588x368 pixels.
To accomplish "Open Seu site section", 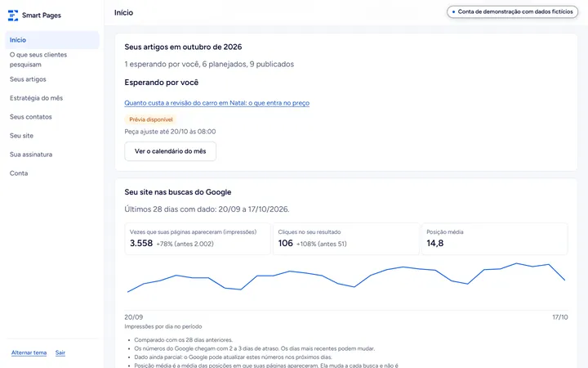I will pos(52,136).
